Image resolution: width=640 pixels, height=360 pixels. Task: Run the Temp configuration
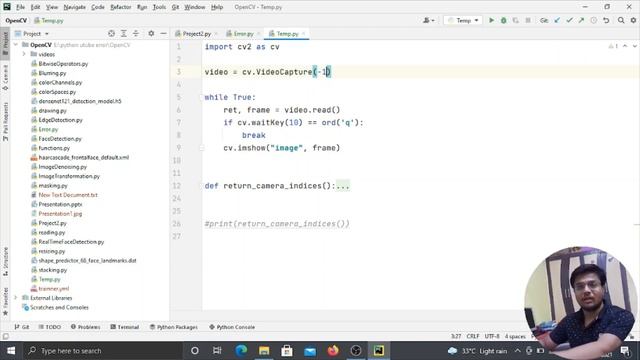pos(491,20)
